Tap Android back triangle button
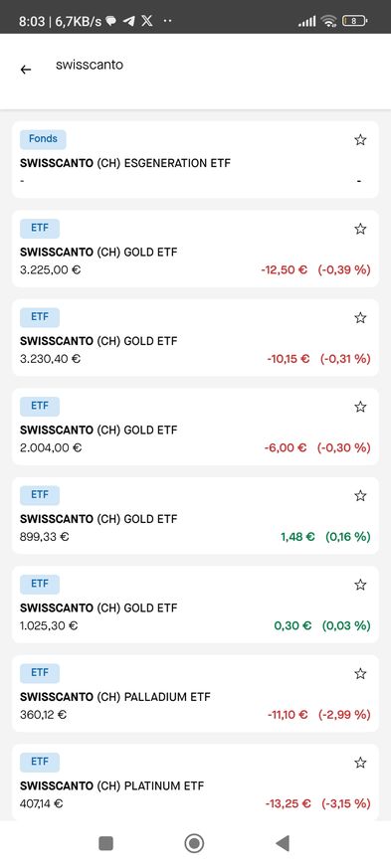The image size is (391, 868). click(x=283, y=844)
